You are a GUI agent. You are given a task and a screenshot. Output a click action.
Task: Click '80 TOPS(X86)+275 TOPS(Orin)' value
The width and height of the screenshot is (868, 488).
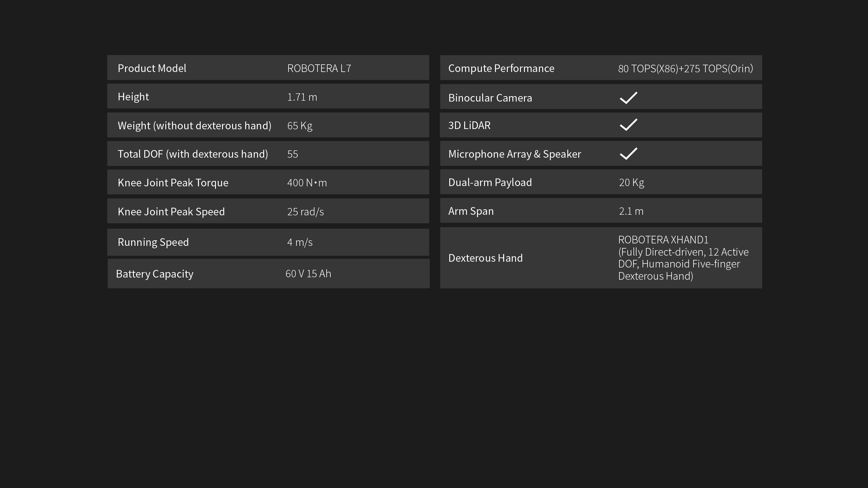pyautogui.click(x=685, y=69)
